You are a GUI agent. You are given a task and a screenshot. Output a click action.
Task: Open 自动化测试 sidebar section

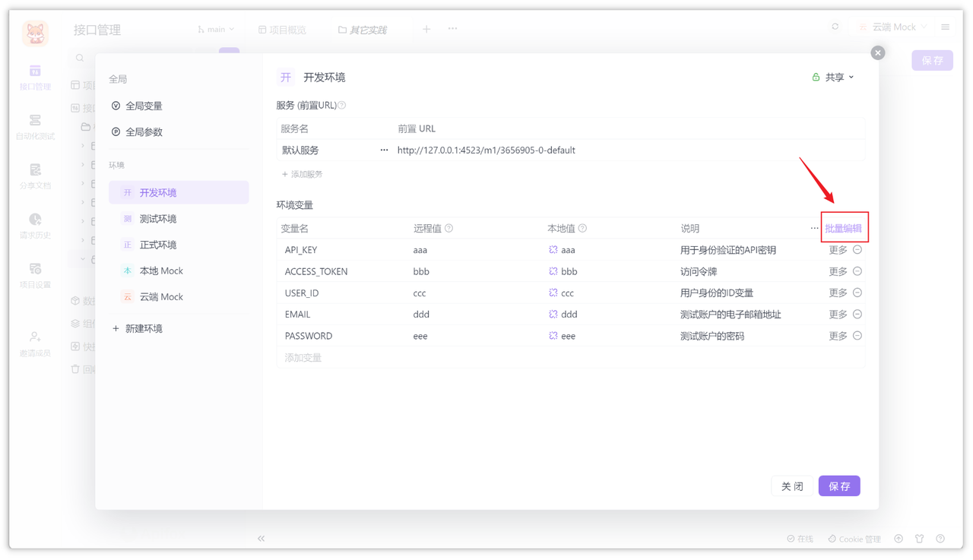click(35, 127)
